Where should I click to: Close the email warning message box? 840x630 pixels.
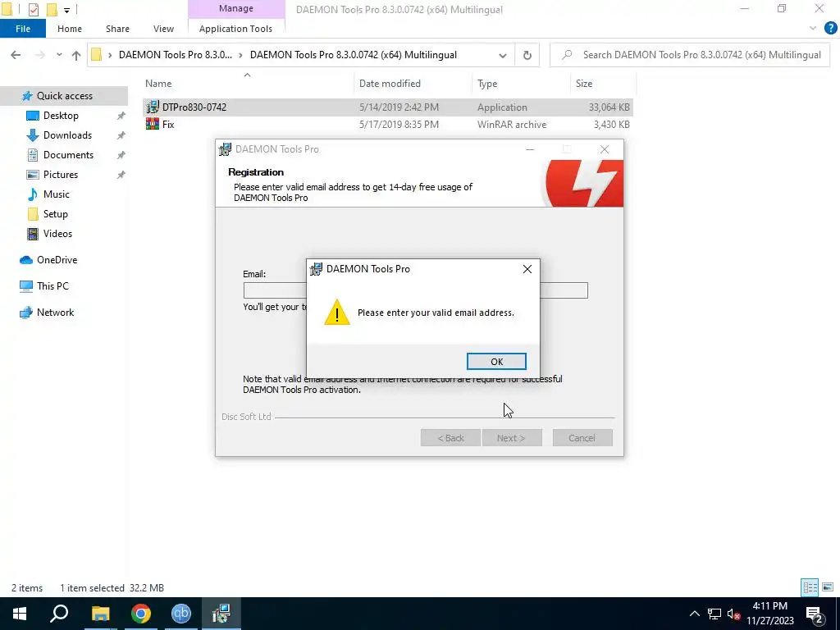(527, 269)
